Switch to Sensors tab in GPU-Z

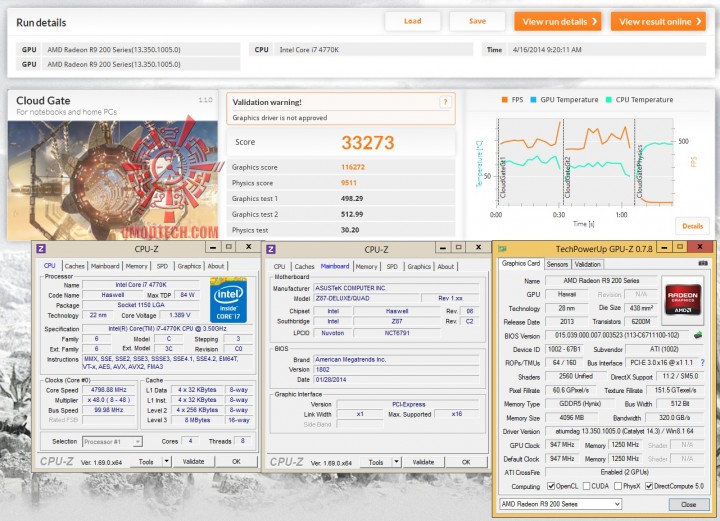click(x=557, y=264)
